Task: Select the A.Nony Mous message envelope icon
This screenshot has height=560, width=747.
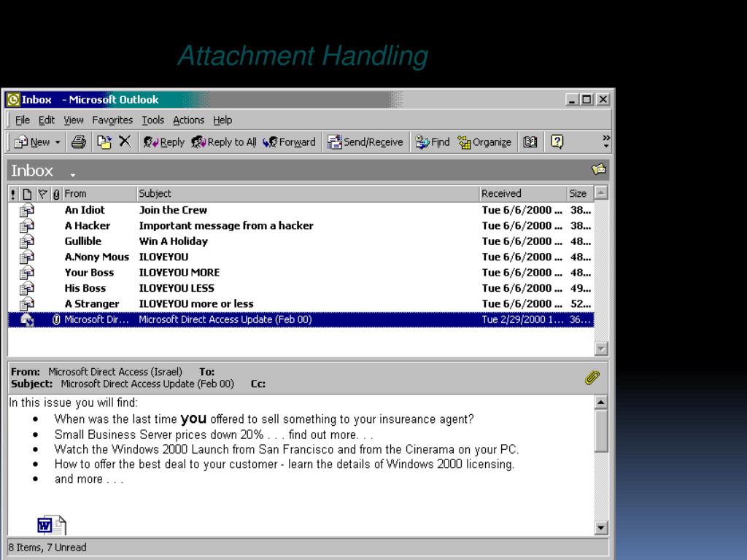Action: (27, 257)
